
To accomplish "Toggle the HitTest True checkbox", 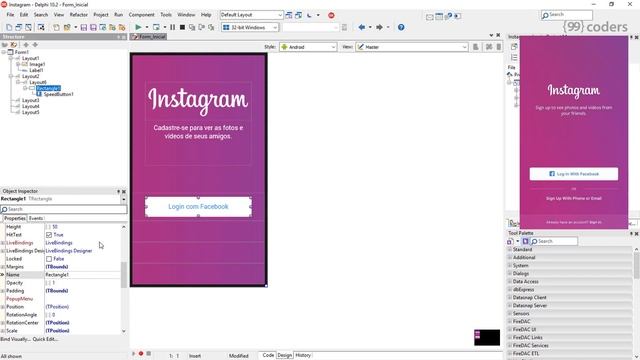I will pos(49,235).
